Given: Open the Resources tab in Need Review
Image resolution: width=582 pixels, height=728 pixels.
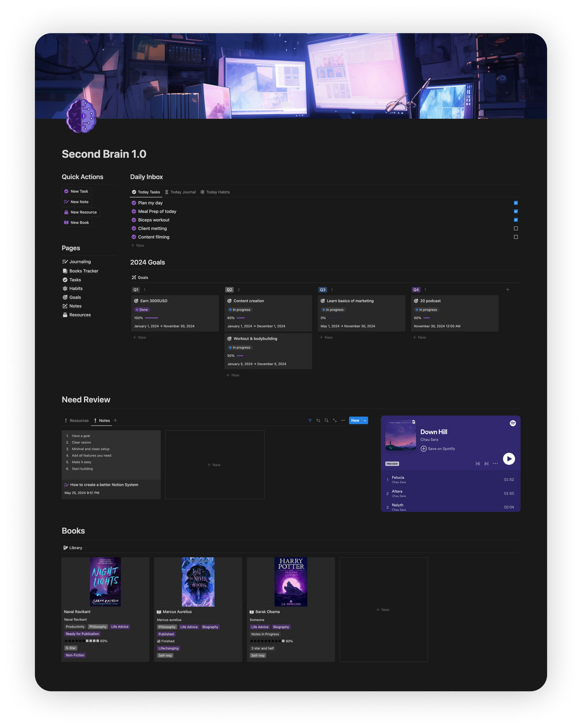Looking at the screenshot, I should 77,420.
